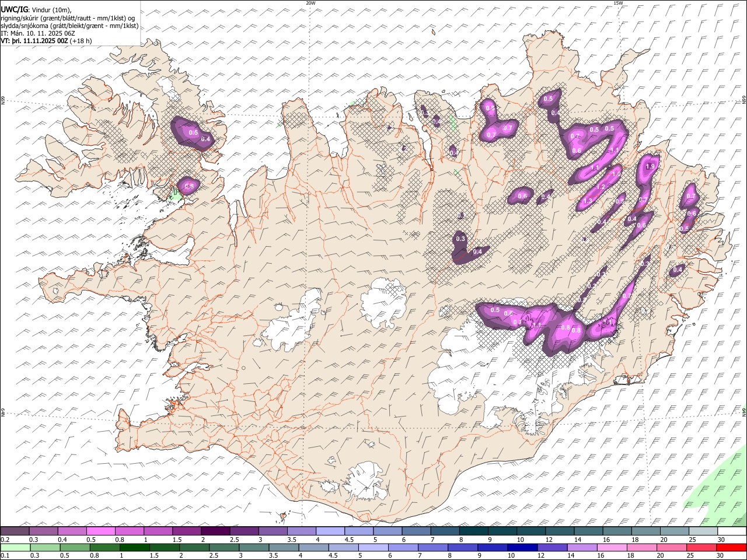Select the 10 deep navy swatch in rain legend

522,547
